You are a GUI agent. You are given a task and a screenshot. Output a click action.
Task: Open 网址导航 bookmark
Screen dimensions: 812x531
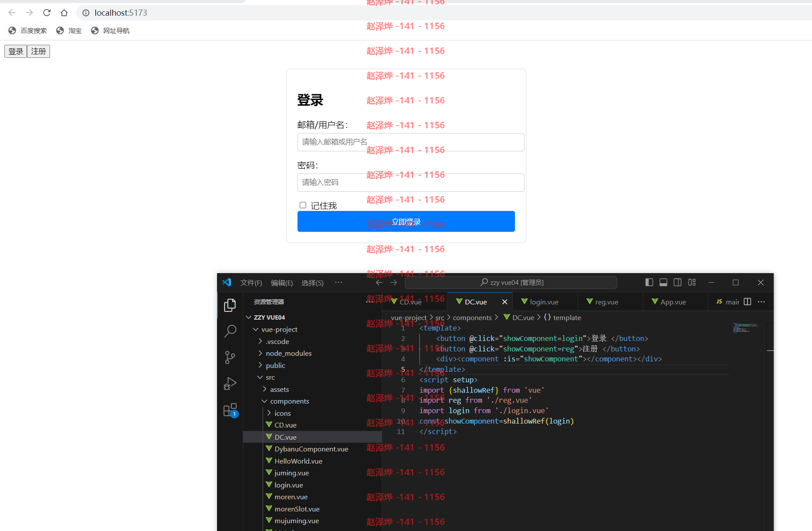click(110, 30)
